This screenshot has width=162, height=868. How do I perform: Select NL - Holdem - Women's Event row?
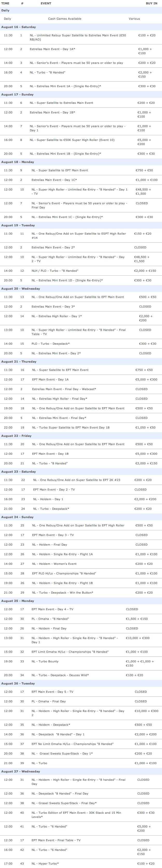[81, 564]
